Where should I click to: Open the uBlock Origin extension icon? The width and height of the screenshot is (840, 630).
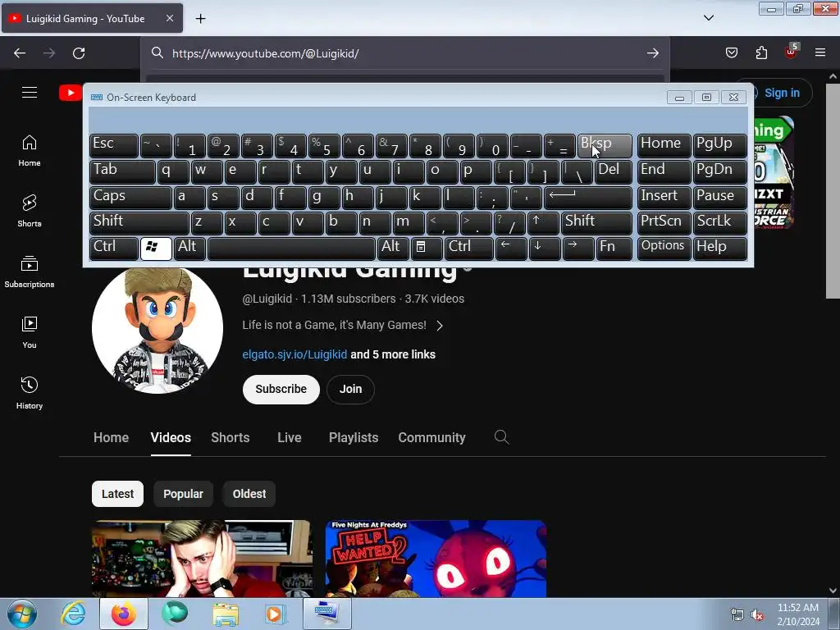click(x=791, y=52)
